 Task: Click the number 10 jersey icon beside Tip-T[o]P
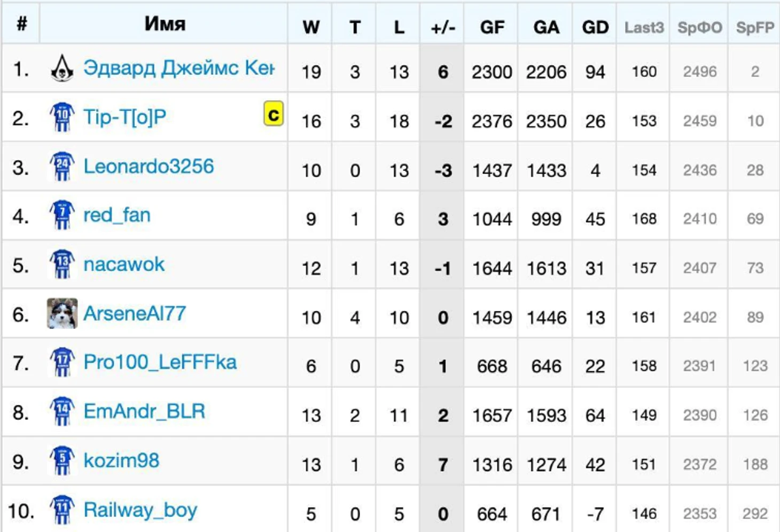62,117
